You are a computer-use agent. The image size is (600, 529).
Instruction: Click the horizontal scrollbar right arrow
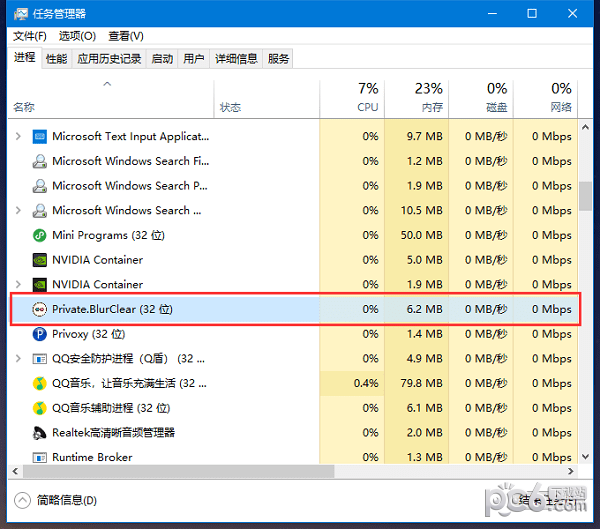pyautogui.click(x=571, y=471)
